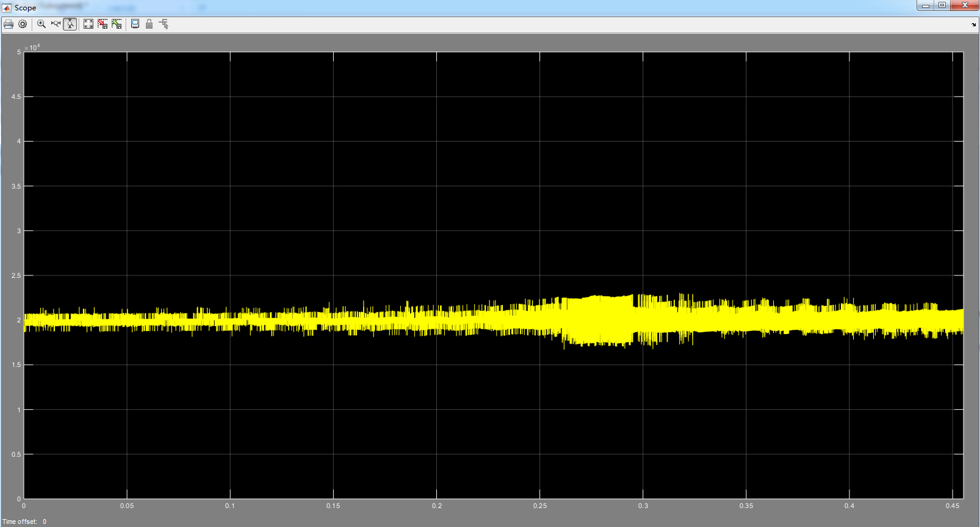This screenshot has height=527, width=980.
Task: Click the MATLAB logo in title bar
Action: (7, 7)
